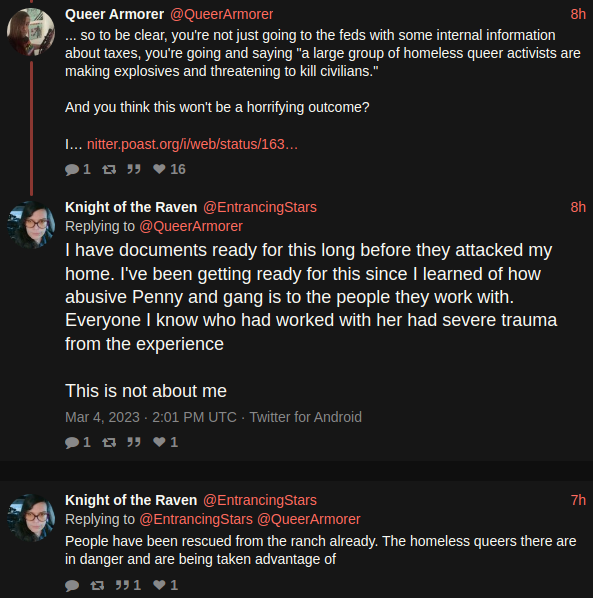Click reply icon under the Mar 4, 2023 tweet
Screen dimensions: 593x598
click(72, 442)
